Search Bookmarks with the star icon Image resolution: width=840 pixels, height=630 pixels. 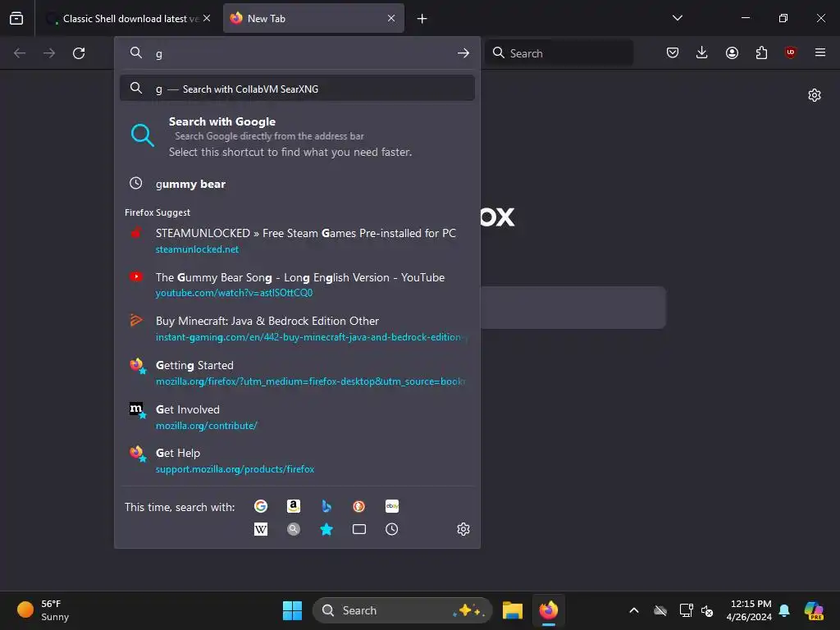tap(326, 529)
